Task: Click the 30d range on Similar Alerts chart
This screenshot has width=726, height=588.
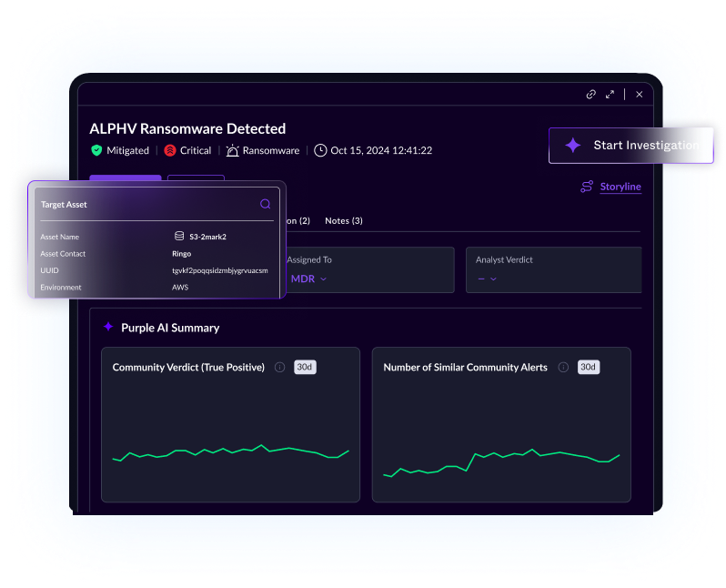Action: coord(589,368)
